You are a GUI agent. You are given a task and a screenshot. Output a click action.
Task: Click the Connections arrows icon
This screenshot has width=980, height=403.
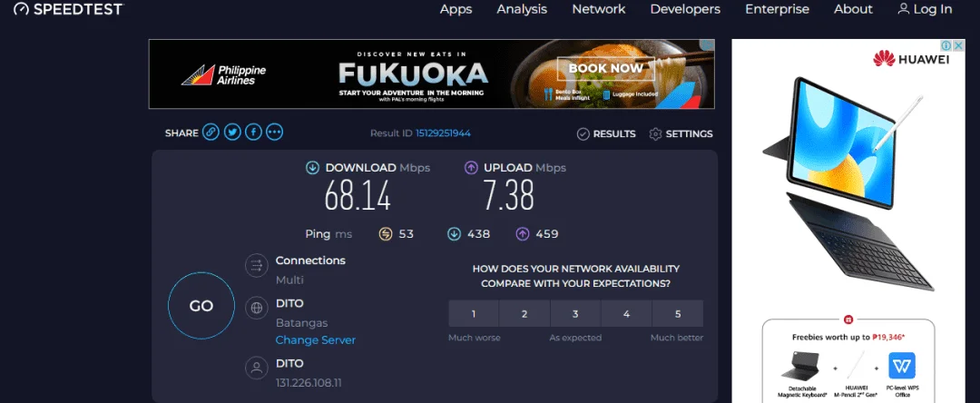click(x=256, y=266)
